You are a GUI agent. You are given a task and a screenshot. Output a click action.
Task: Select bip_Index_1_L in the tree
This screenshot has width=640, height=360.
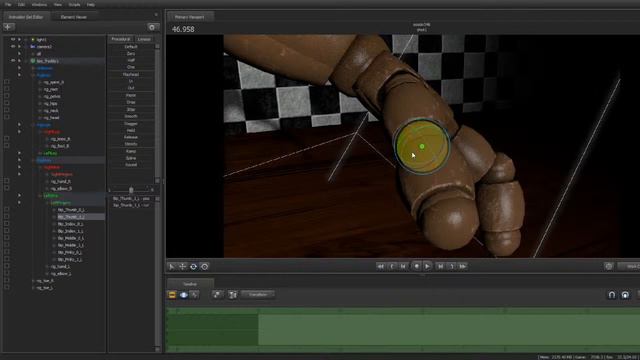tap(70, 231)
